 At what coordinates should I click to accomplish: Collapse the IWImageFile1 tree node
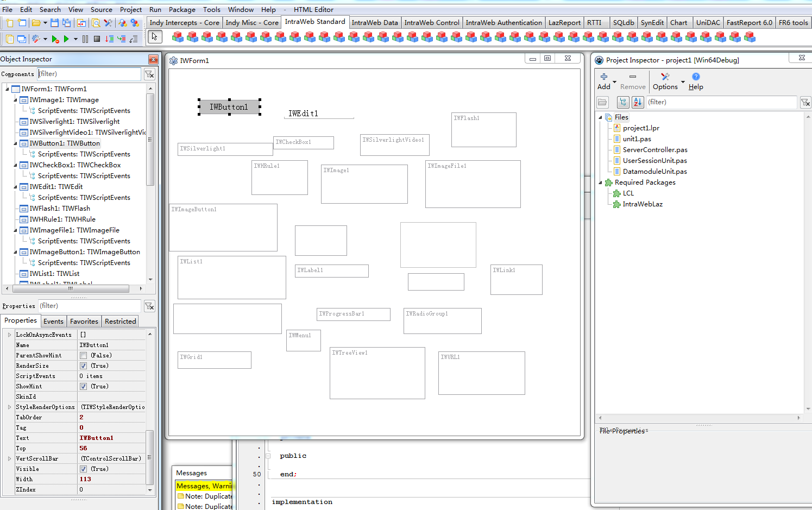pyautogui.click(x=15, y=230)
